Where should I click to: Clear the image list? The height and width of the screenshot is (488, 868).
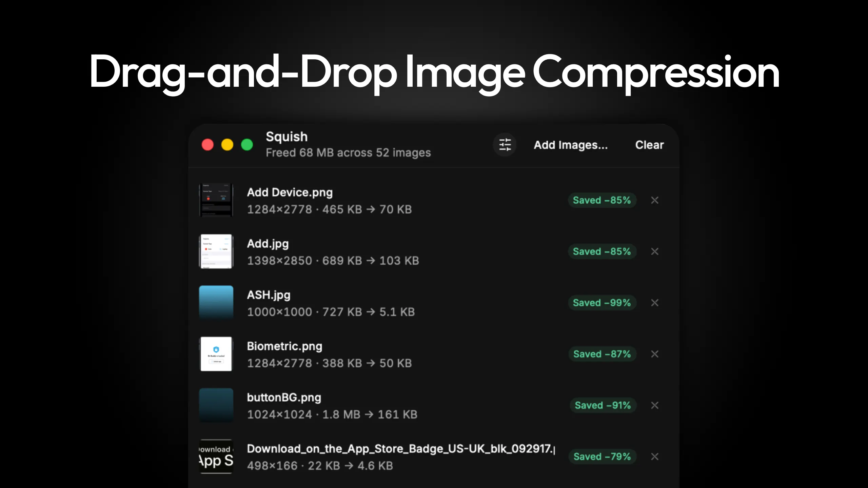pos(649,145)
